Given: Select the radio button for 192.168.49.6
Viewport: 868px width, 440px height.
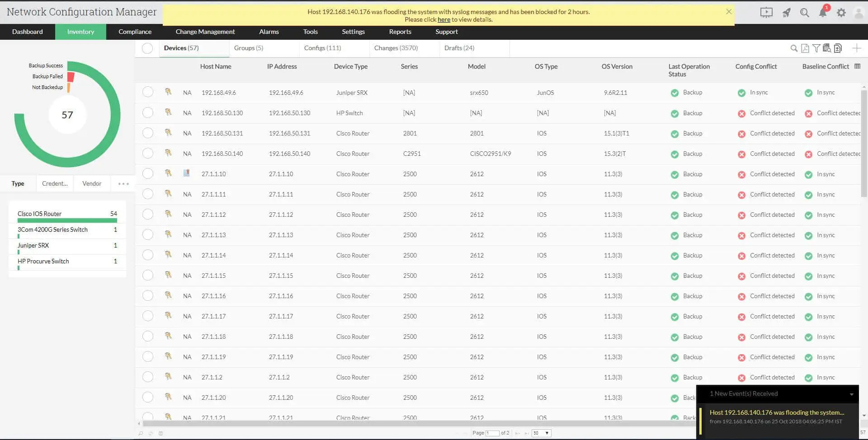Looking at the screenshot, I should [148, 92].
